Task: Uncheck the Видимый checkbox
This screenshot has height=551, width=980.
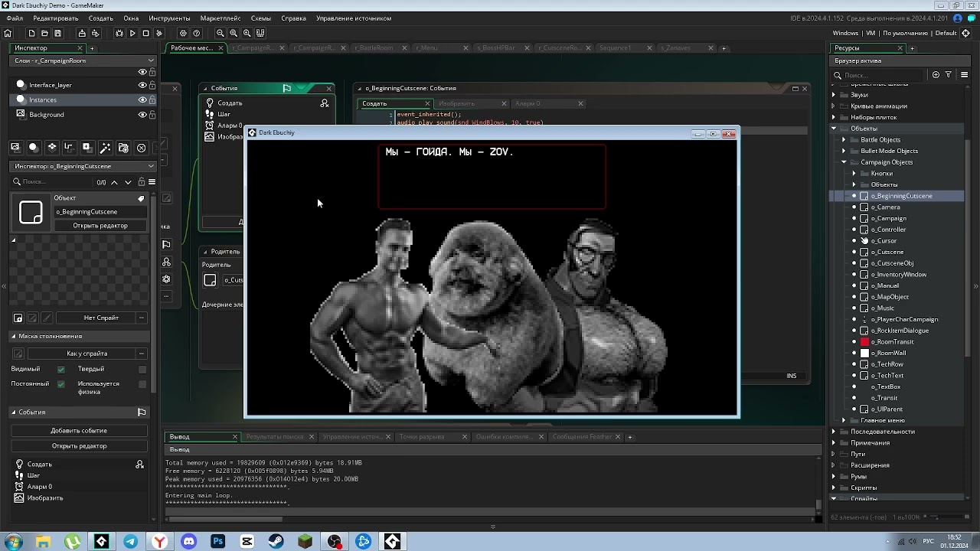Action: 61,369
